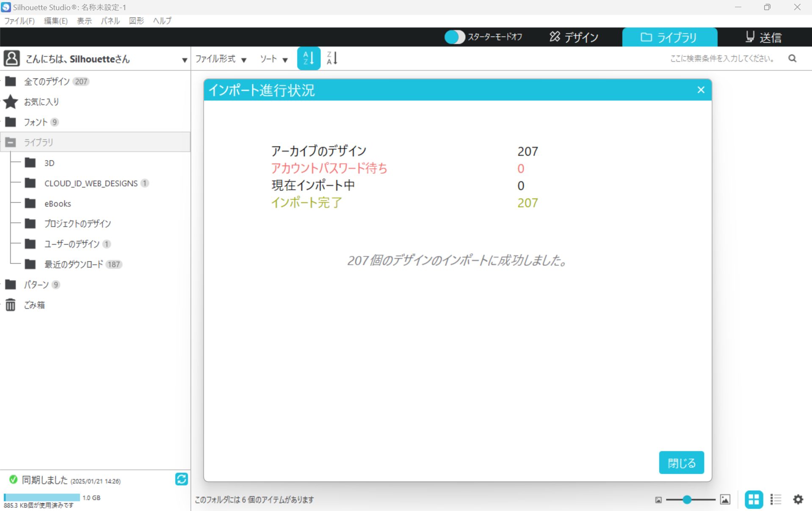Click the 閉じる button
Viewport: 812px width, 511px height.
(x=682, y=463)
